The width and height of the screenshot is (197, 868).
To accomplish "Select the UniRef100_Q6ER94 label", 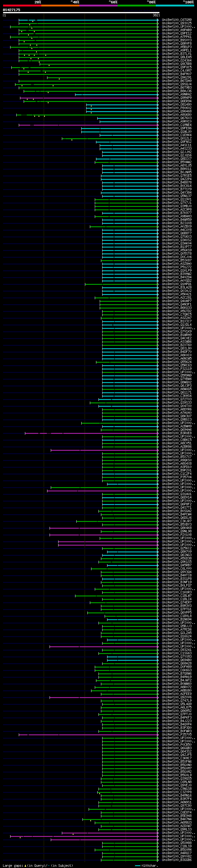I will tap(176, 101).
